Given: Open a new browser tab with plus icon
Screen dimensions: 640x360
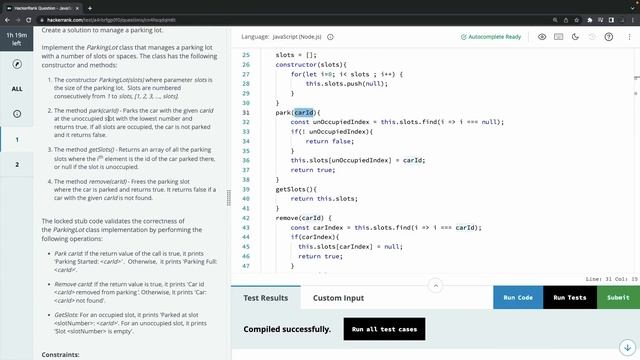Looking at the screenshot, I should click(90, 8).
